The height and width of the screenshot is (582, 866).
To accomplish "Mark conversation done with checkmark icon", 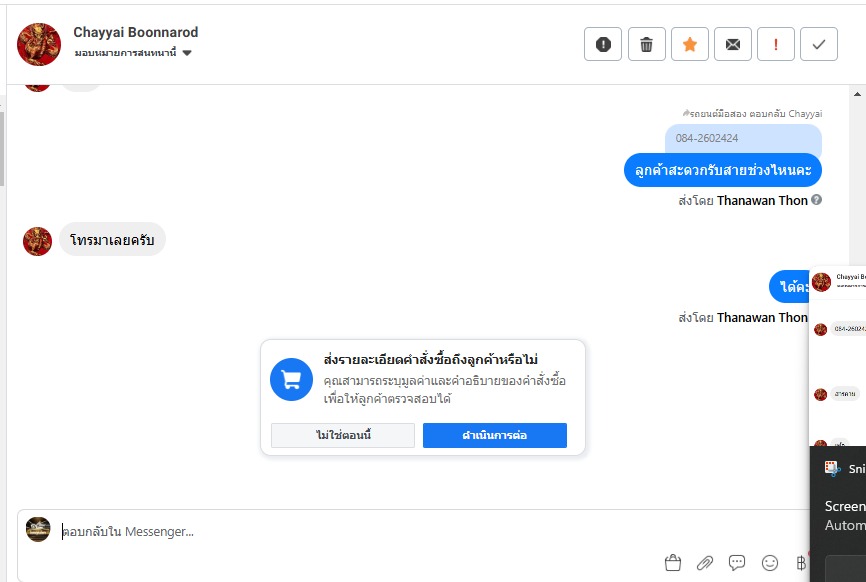I will tap(819, 44).
